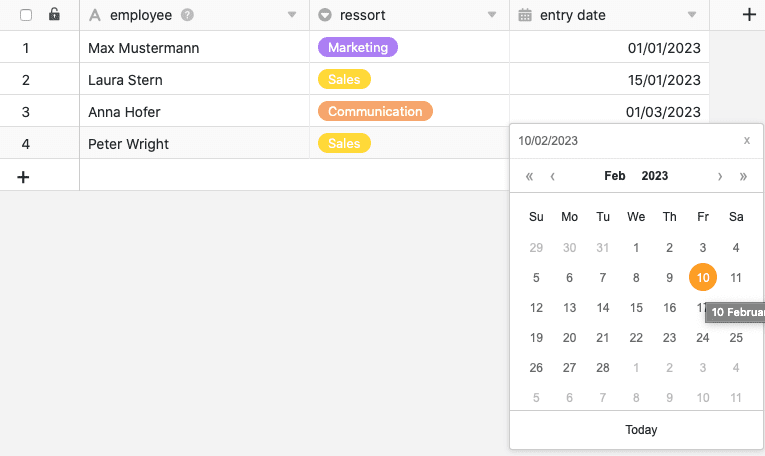
Task: Select 15 February in the calendar
Action: point(636,308)
